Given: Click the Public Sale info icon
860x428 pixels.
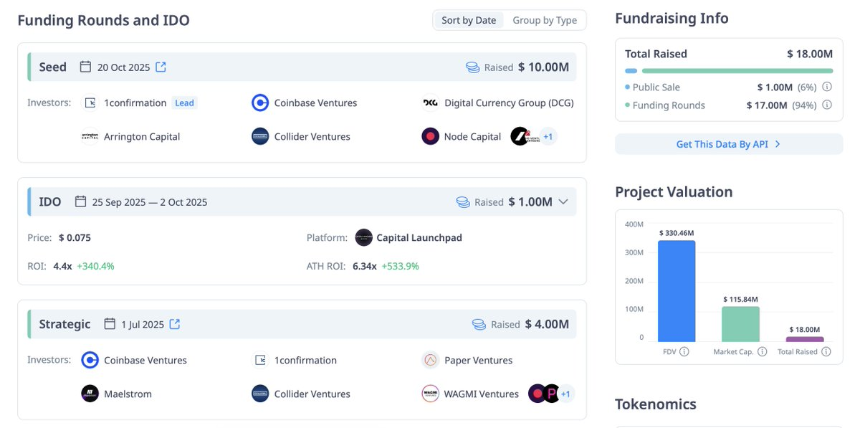Looking at the screenshot, I should 827,87.
